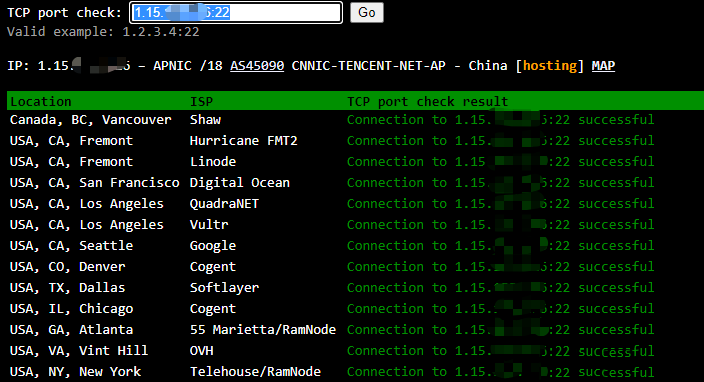
Task: Click the Valid example hint text
Action: pyautogui.click(x=103, y=32)
